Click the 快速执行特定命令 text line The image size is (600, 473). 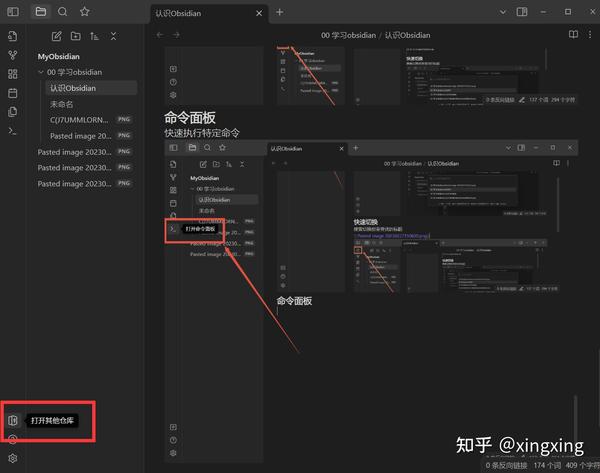tap(202, 133)
